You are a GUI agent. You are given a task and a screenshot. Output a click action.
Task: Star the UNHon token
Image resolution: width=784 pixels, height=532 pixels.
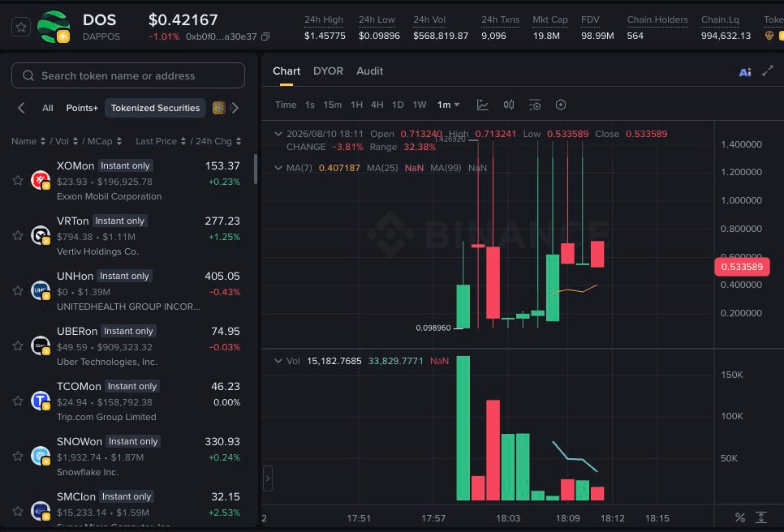click(x=18, y=290)
